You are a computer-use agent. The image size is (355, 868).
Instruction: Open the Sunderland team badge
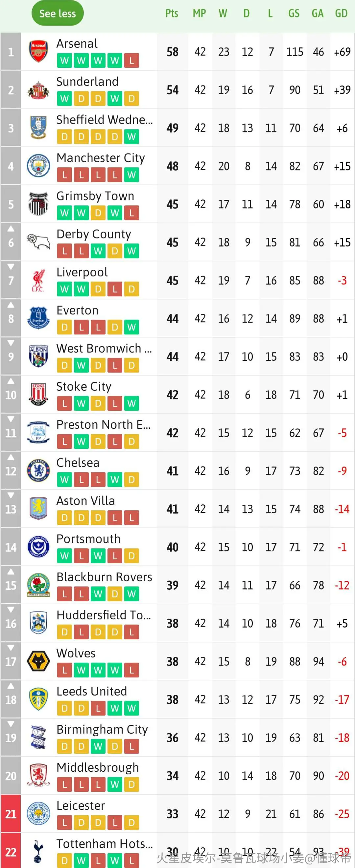point(38,90)
